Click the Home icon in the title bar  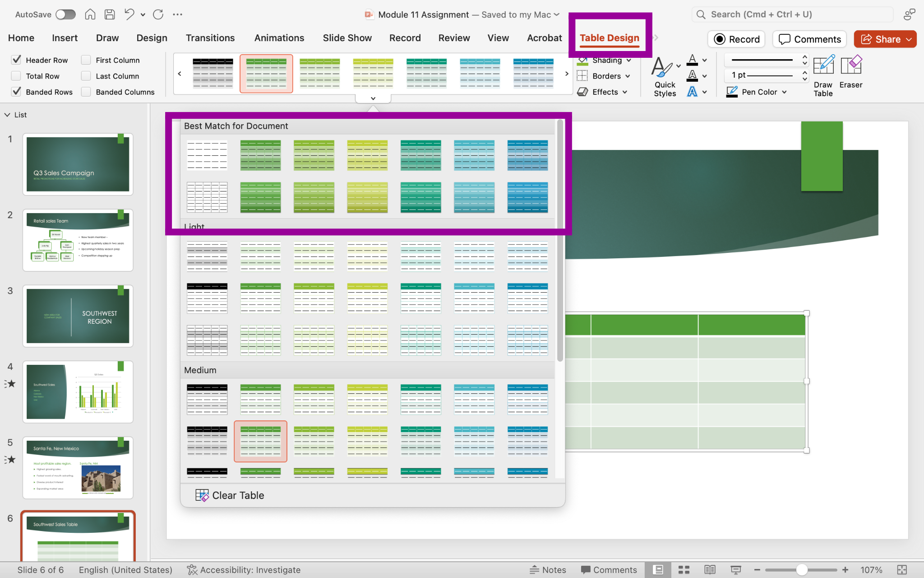[90, 14]
